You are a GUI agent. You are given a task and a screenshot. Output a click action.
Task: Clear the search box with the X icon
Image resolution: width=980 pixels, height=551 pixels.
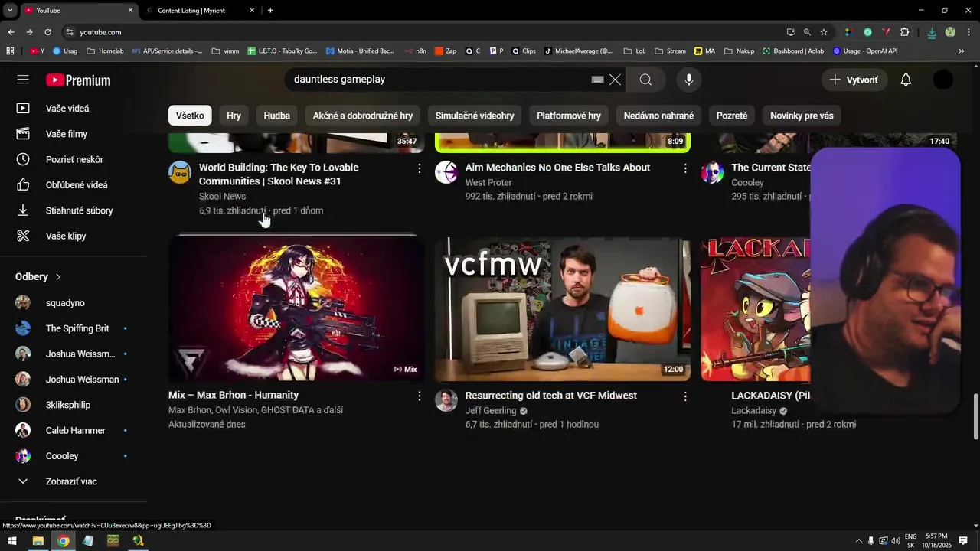click(615, 80)
